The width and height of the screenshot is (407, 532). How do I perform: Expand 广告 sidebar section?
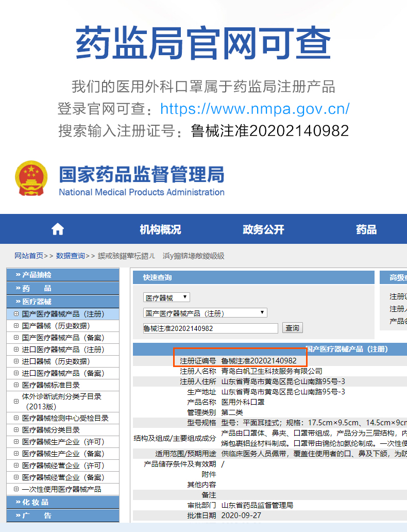pos(63,516)
